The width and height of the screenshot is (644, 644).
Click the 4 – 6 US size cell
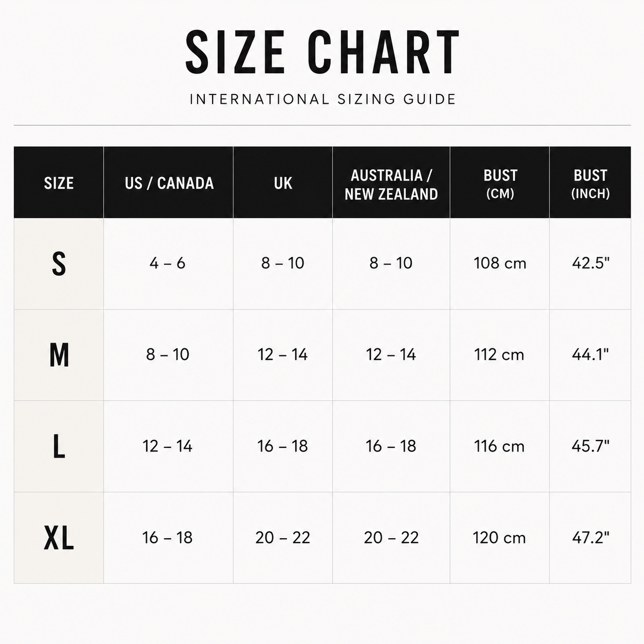167,263
